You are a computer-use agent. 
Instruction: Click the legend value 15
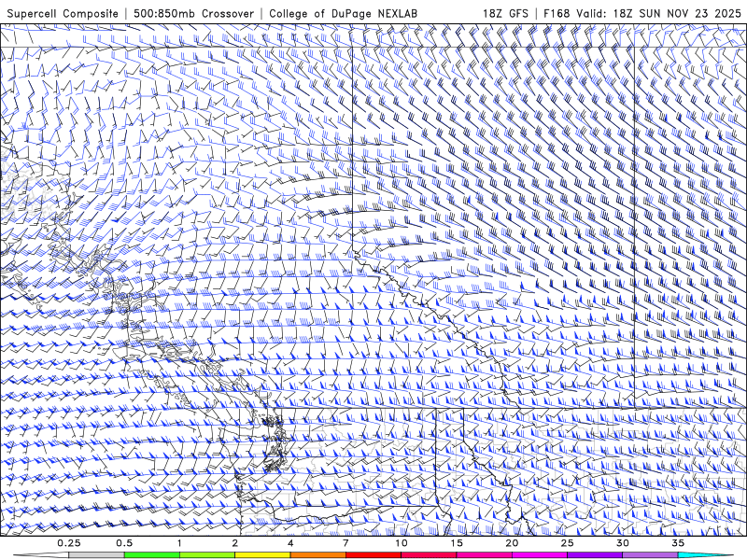(457, 543)
